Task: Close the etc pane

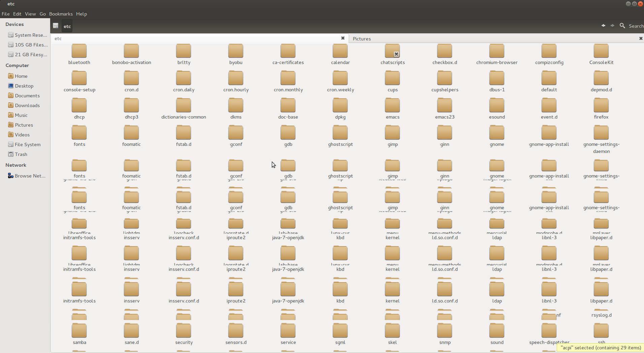Action: coord(343,38)
